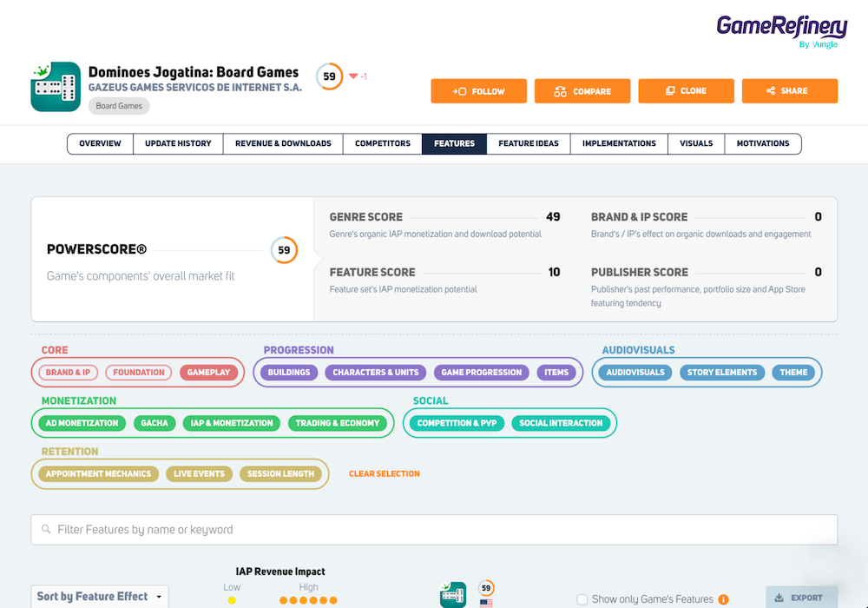Toggle the Gameplay filter chip
The width and height of the screenshot is (868, 608).
208,373
